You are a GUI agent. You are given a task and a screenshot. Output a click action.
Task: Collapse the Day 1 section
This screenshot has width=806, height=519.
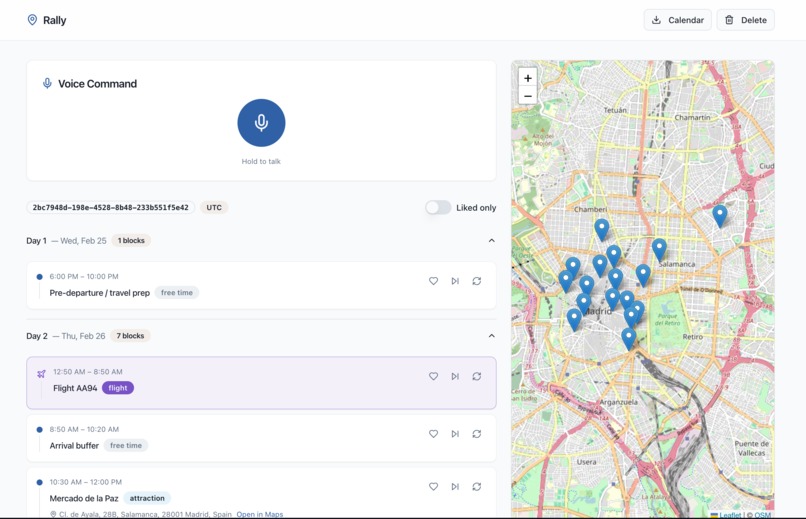click(x=491, y=240)
